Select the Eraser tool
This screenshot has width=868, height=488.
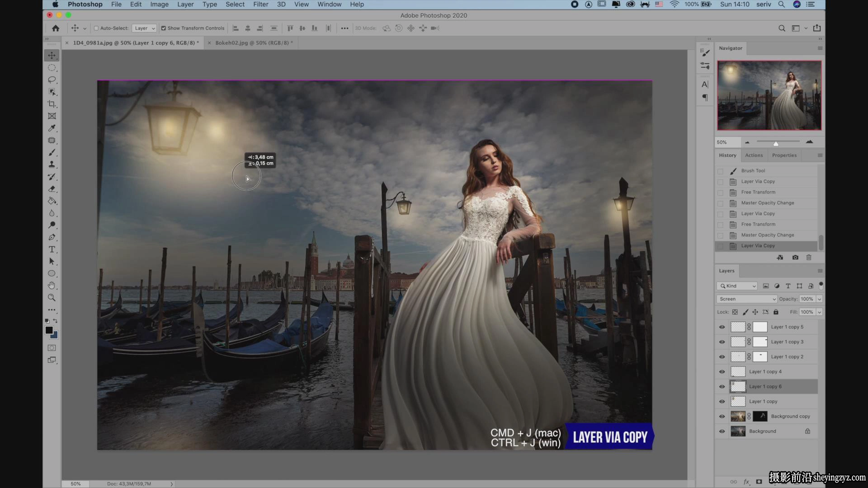(52, 189)
